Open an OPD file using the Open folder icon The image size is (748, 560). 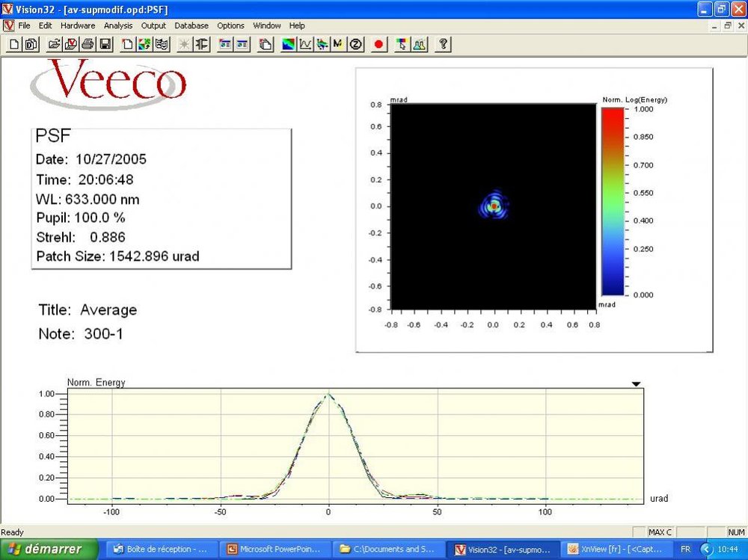click(x=52, y=44)
